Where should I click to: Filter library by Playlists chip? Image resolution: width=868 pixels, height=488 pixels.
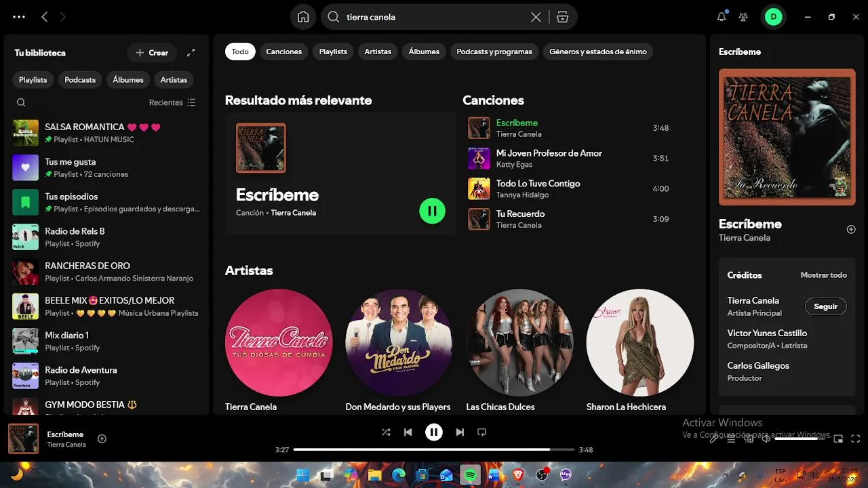33,80
